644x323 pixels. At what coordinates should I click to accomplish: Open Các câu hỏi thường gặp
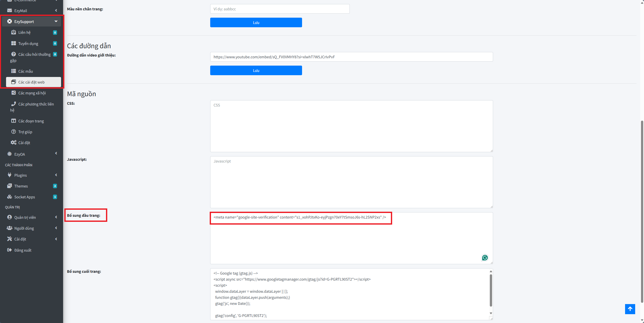coord(34,57)
